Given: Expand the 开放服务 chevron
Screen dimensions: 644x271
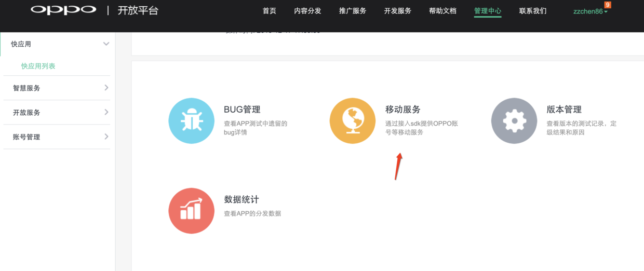Looking at the screenshot, I should [106, 112].
